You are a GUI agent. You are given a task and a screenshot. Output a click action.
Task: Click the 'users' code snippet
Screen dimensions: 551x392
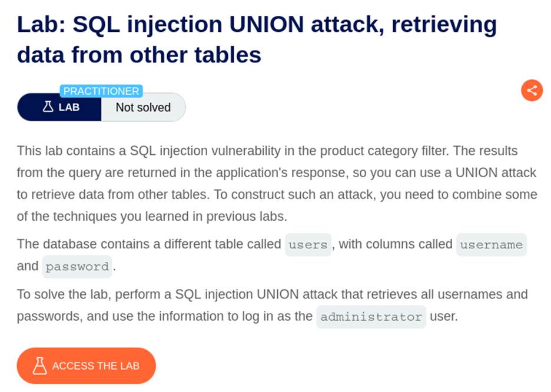[x=308, y=245]
